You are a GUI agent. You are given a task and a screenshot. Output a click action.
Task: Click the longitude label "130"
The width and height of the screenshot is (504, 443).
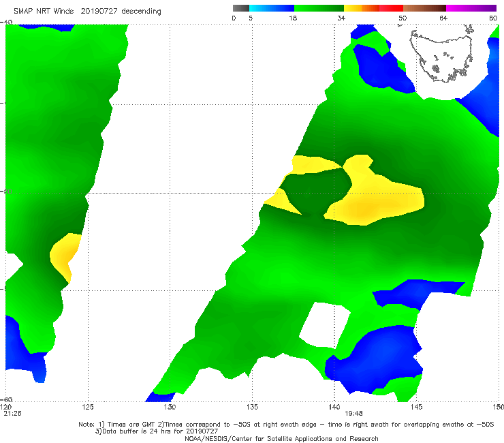[x=170, y=408]
